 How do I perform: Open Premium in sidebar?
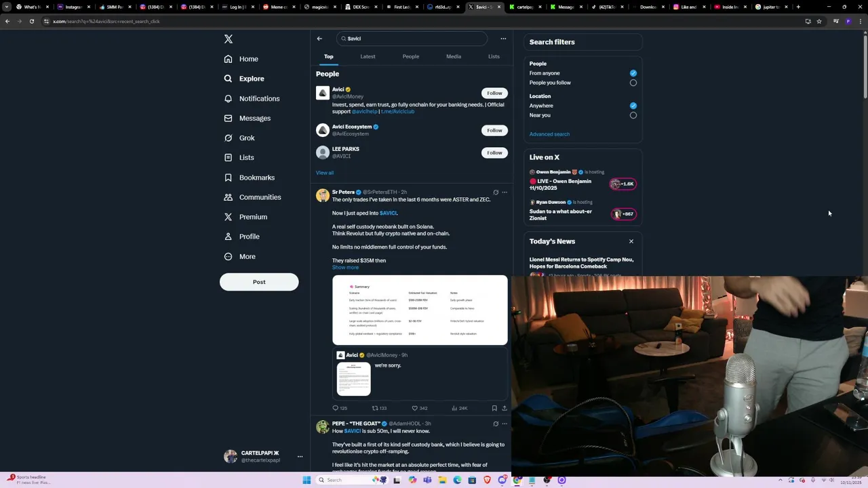(x=245, y=217)
